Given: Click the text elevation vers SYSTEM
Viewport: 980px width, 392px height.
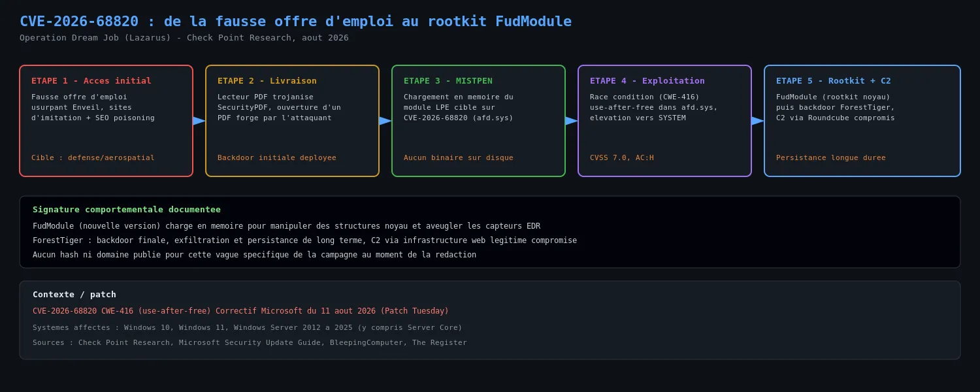Looking at the screenshot, I should [638, 118].
